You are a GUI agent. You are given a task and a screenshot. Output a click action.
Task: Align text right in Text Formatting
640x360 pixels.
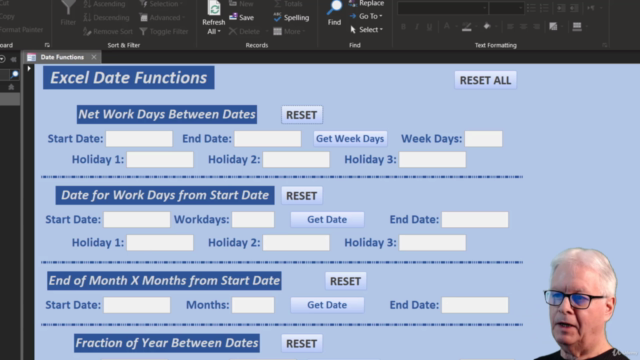coord(536,27)
